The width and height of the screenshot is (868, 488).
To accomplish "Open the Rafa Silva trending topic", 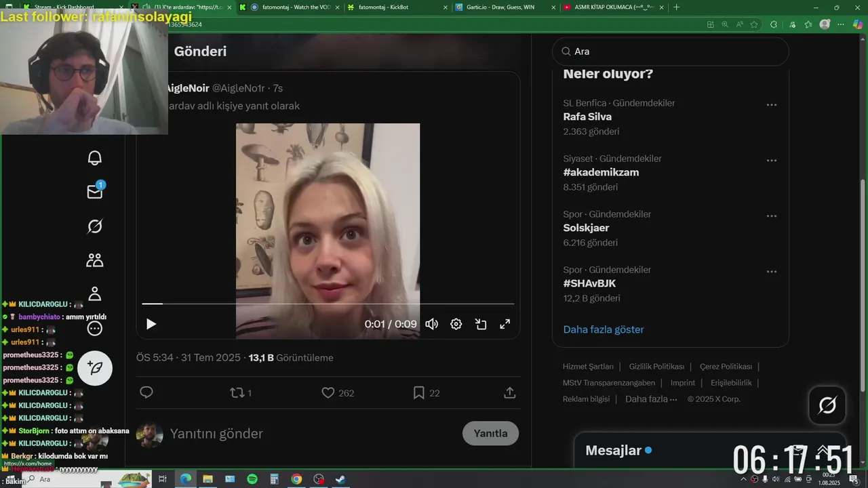I will 587,117.
